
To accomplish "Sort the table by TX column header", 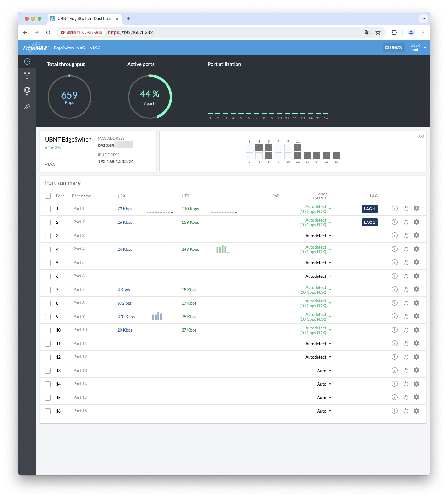I will pyautogui.click(x=186, y=196).
